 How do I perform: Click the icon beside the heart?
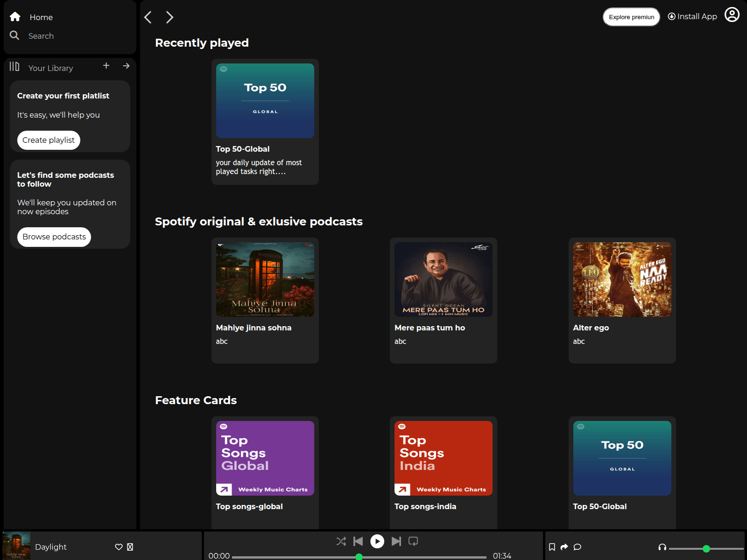click(x=130, y=547)
